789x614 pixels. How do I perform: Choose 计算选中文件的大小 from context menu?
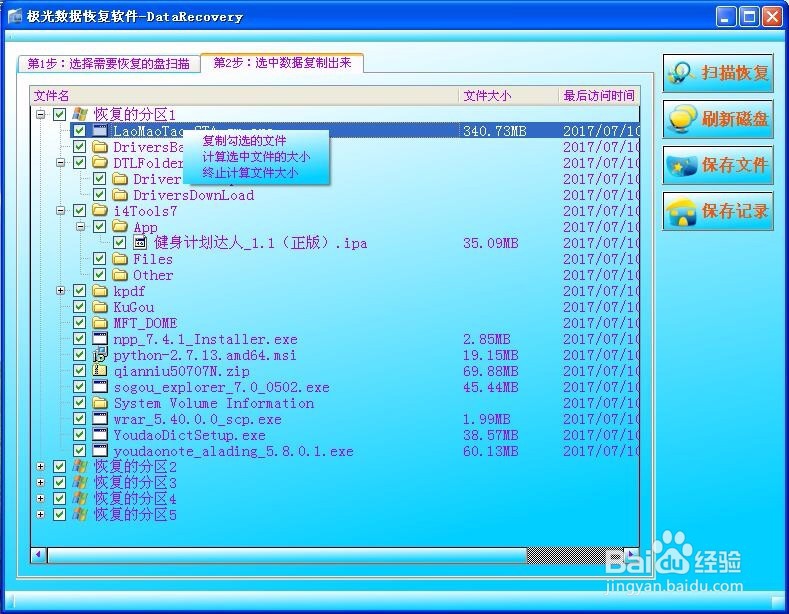point(256,157)
